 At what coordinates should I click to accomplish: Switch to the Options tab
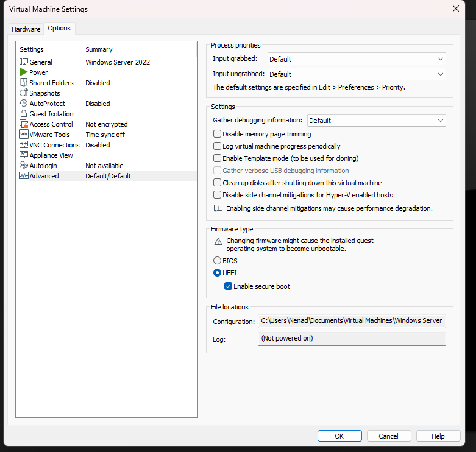pyautogui.click(x=59, y=28)
